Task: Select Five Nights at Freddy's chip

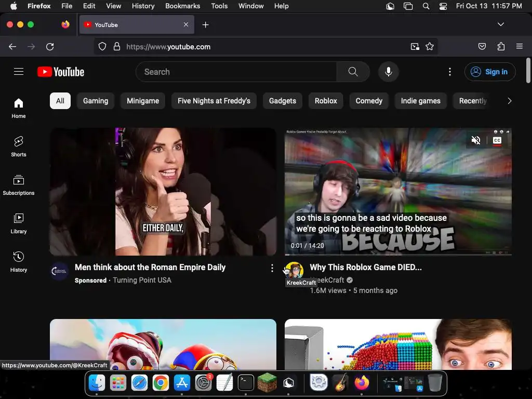Action: click(214, 101)
